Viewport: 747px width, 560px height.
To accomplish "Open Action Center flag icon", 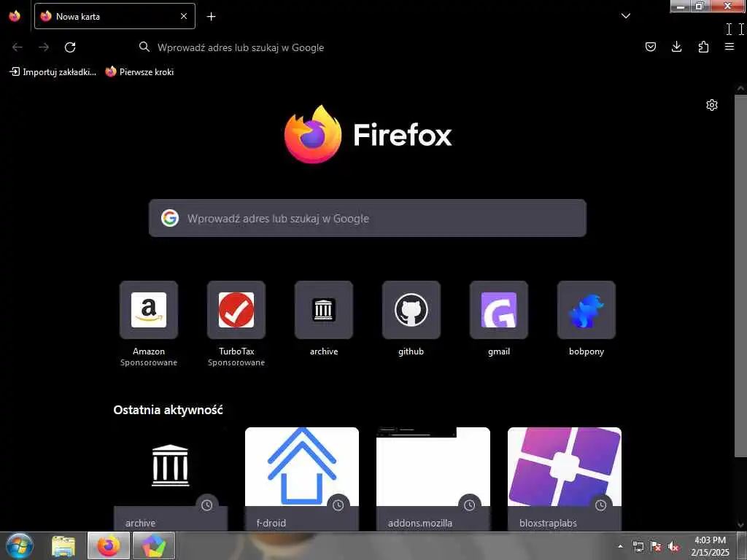I will click(656, 546).
